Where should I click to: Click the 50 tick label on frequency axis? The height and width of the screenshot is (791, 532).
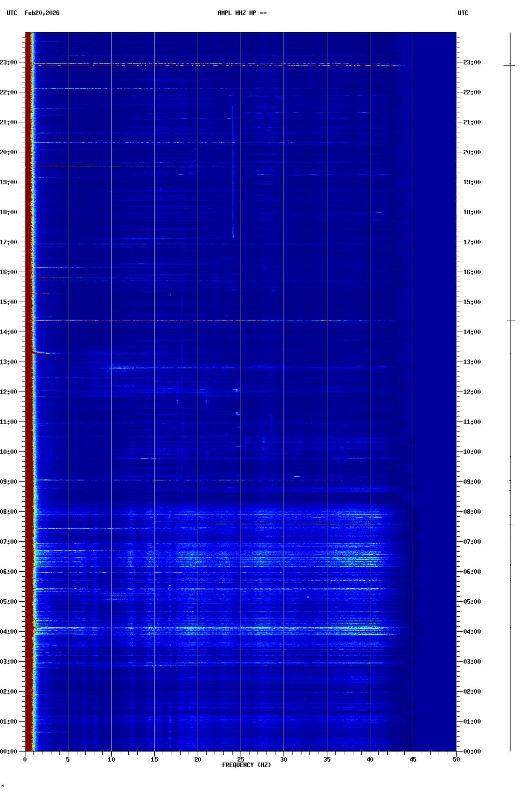[456, 759]
